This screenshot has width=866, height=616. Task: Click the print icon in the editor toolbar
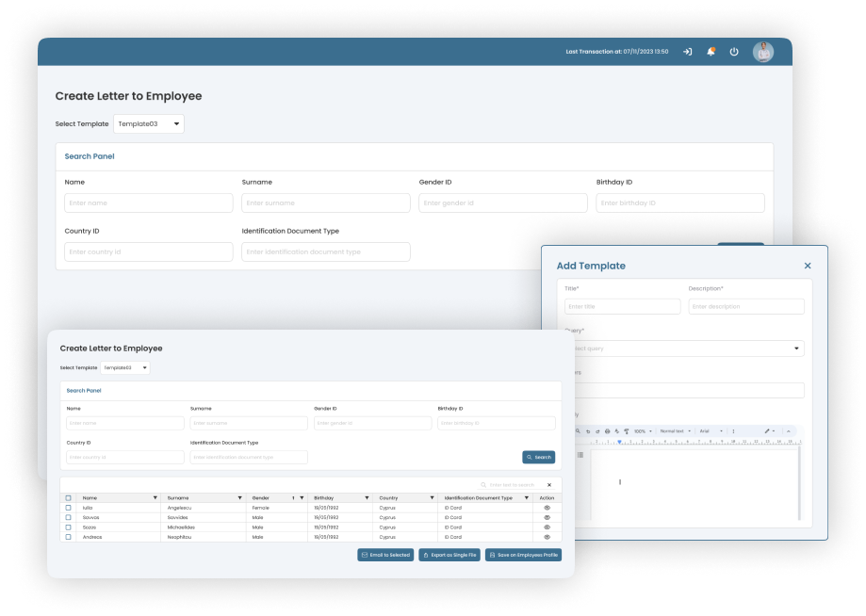(607, 431)
